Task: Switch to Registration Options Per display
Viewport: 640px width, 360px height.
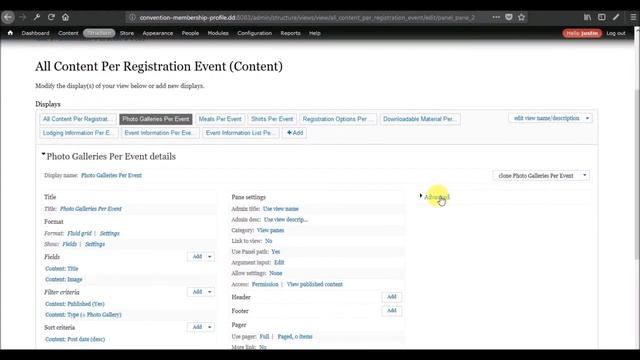Action: [337, 119]
